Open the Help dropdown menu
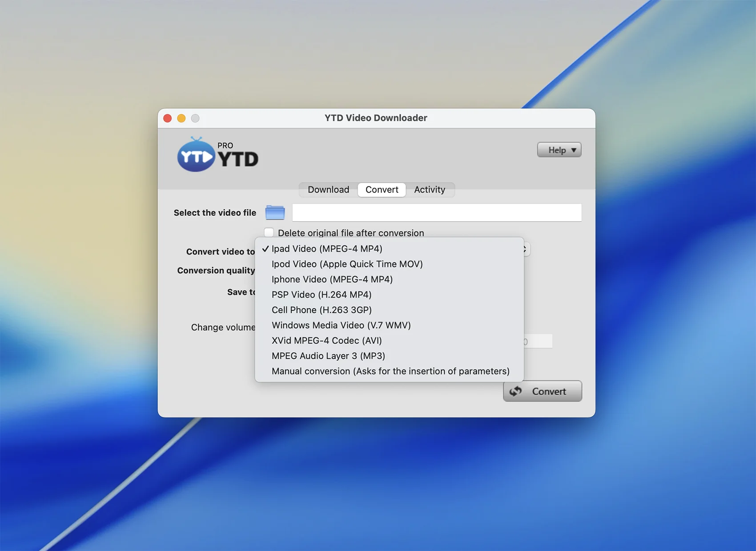756x551 pixels. [559, 150]
